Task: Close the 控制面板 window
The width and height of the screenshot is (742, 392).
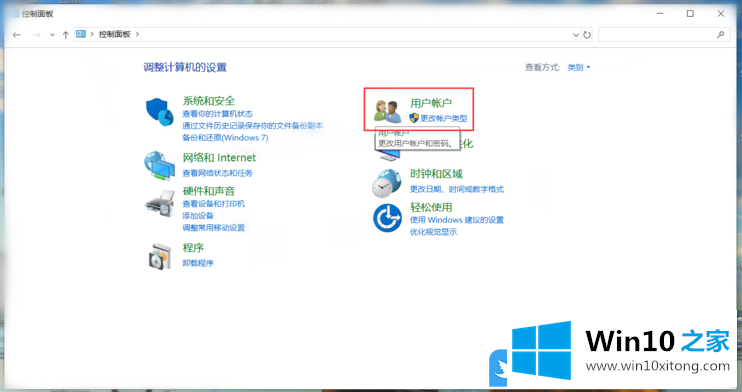Action: coord(720,14)
